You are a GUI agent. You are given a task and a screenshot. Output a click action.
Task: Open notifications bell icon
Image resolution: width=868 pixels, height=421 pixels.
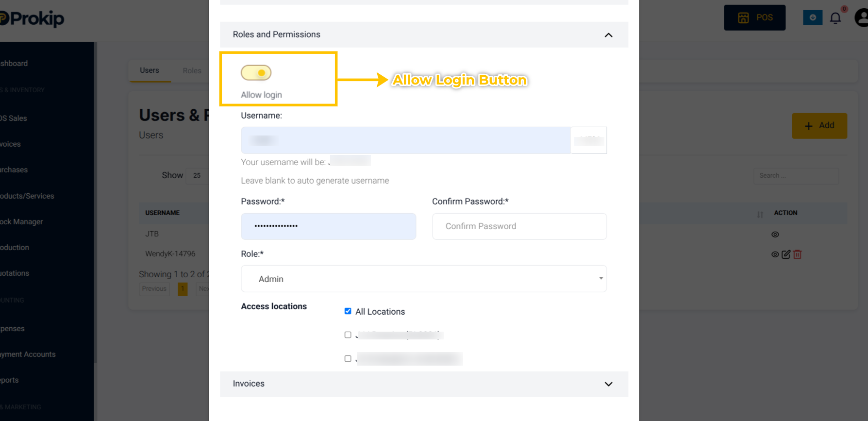click(x=835, y=18)
